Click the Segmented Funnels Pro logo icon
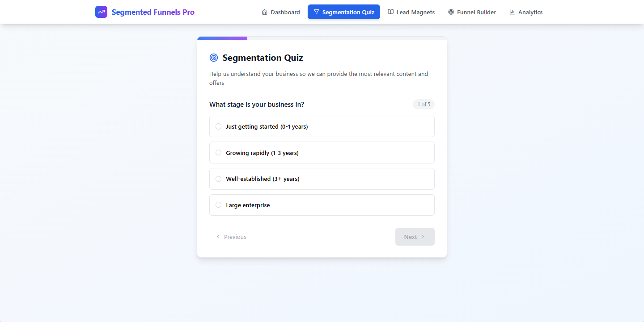 (101, 12)
